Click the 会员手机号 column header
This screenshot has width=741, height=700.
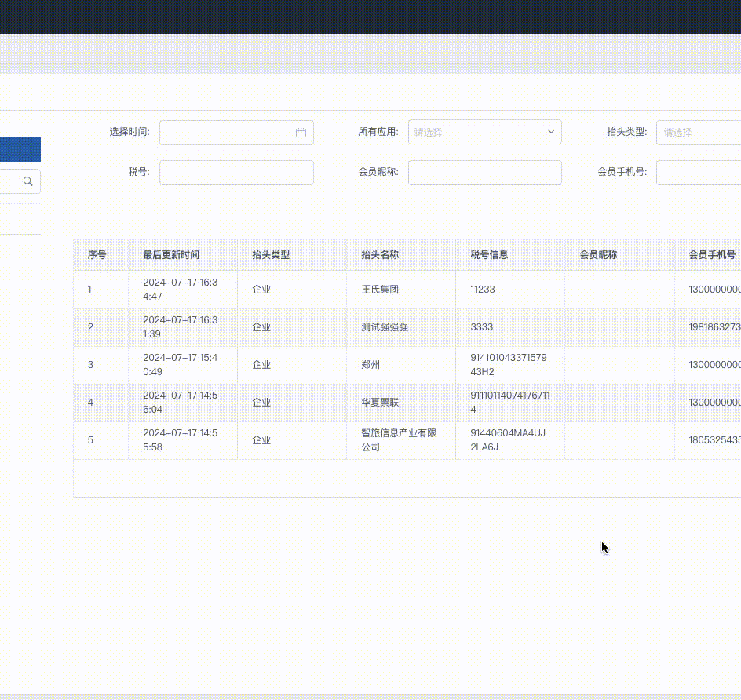712,255
